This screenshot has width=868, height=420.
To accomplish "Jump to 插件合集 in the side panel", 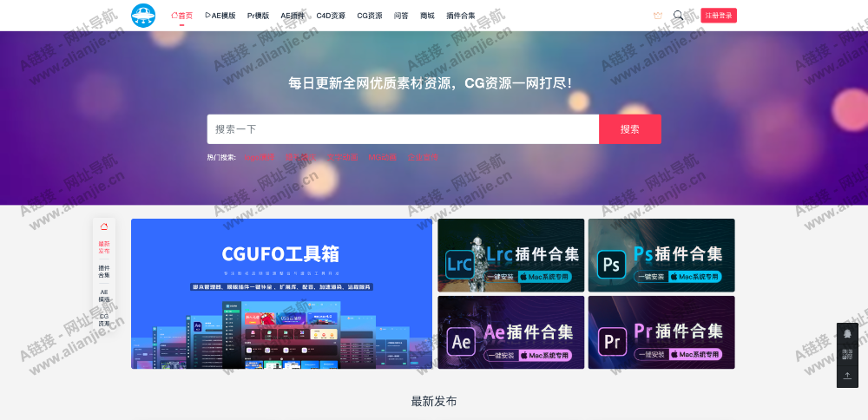I will [104, 271].
